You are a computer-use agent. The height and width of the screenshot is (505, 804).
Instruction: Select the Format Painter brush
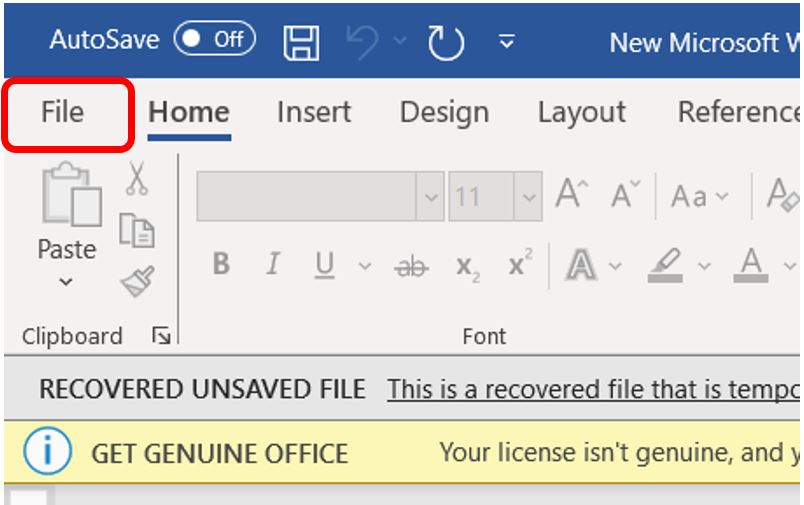pyautogui.click(x=137, y=281)
